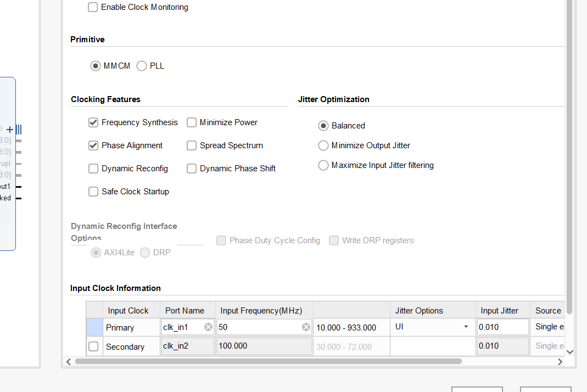This screenshot has width=587, height=392.
Task: Select Maximize Input Jitter filtering
Action: click(323, 165)
